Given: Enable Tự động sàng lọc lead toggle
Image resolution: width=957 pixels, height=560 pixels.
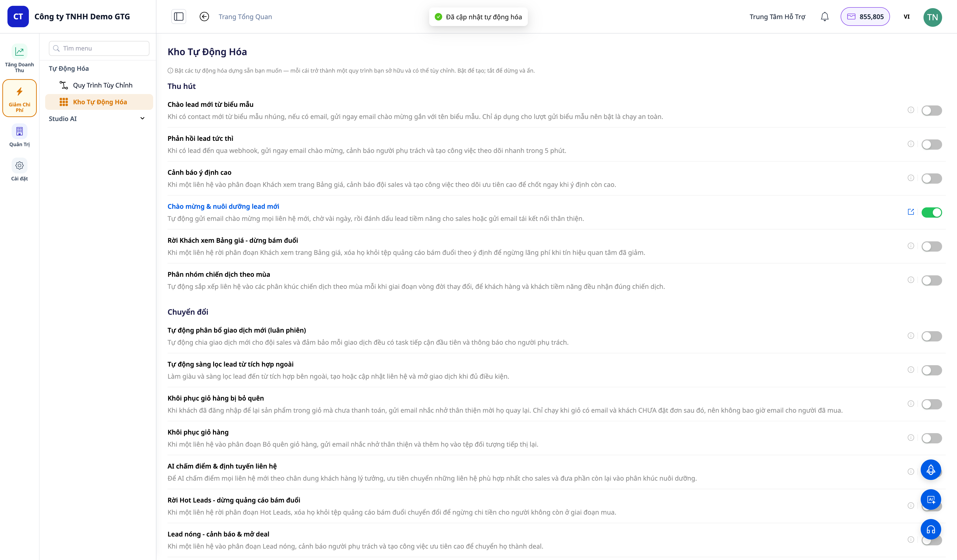Looking at the screenshot, I should click(932, 370).
